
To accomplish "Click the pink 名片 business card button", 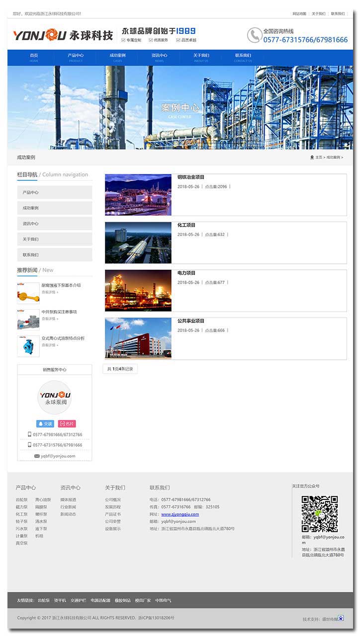I will click(67, 424).
